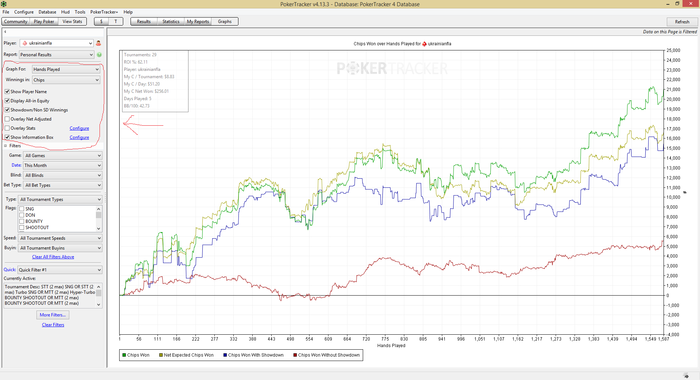Viewport: 700px width, 380px height.
Task: Select the T tournaments toolbar button
Action: (116, 21)
